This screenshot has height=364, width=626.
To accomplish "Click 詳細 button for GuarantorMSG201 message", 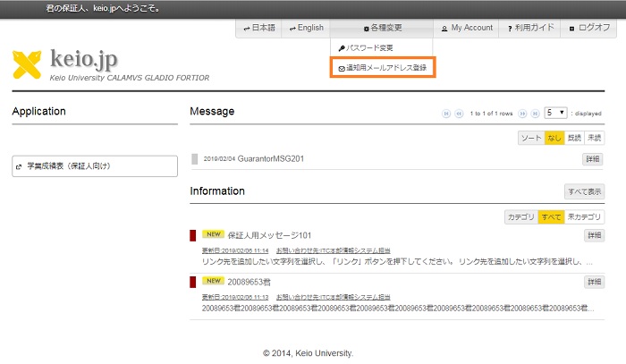I will 594,159.
